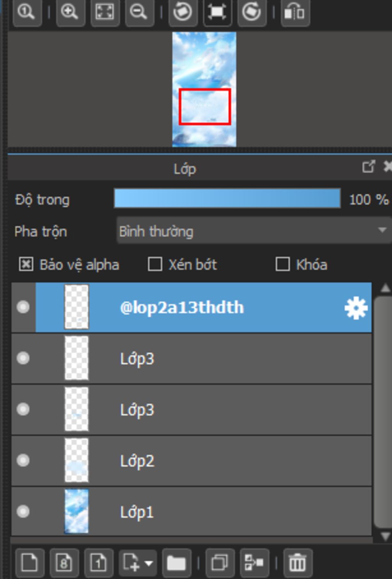
Task: Click the zoom out magnifier icon
Action: tap(139, 13)
